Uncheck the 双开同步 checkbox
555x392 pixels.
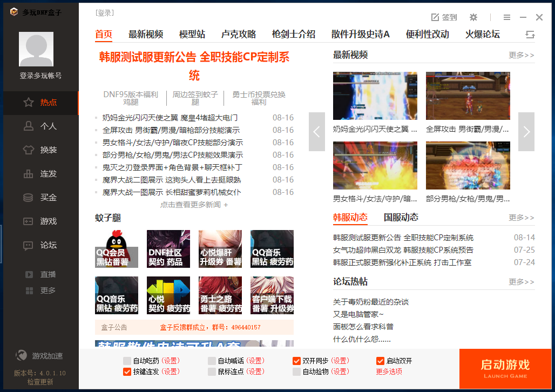click(296, 361)
